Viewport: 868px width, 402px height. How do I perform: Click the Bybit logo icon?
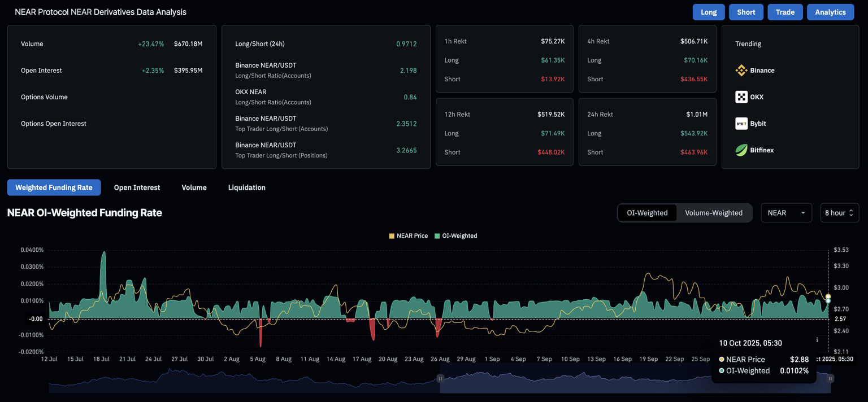[741, 124]
